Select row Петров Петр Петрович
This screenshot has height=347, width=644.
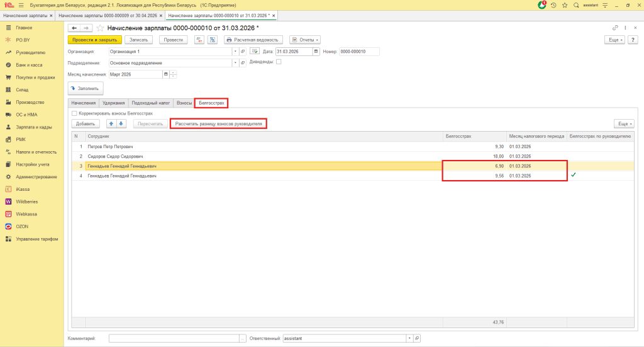tap(352, 146)
